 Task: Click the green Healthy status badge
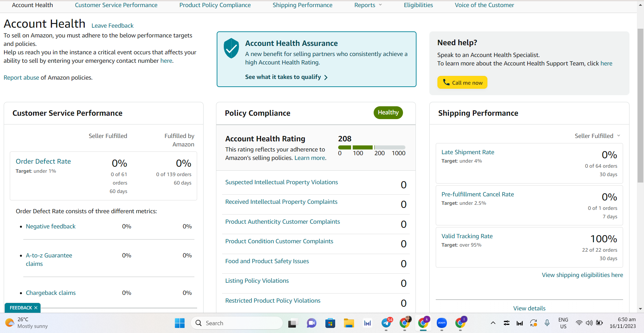coord(388,113)
